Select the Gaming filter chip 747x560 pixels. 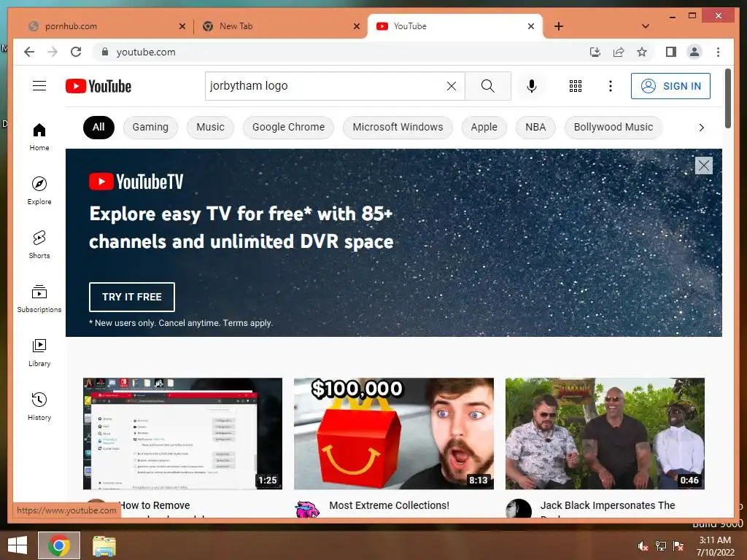coord(150,127)
